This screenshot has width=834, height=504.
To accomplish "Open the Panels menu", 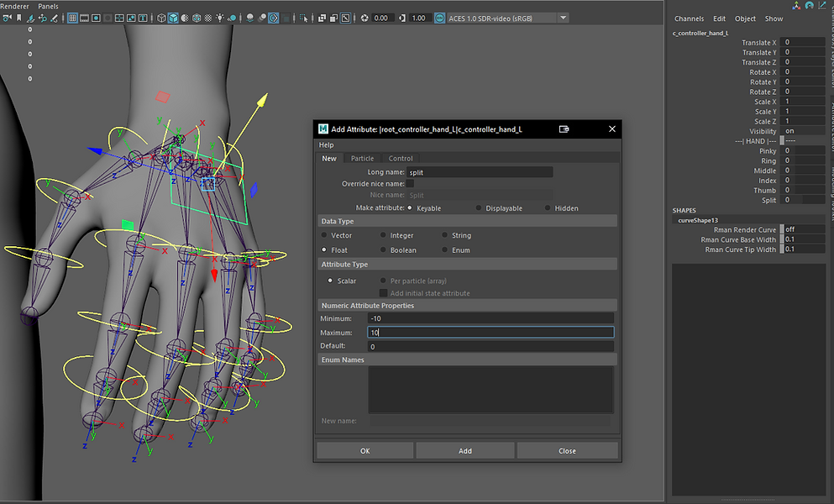I will 48,6.
